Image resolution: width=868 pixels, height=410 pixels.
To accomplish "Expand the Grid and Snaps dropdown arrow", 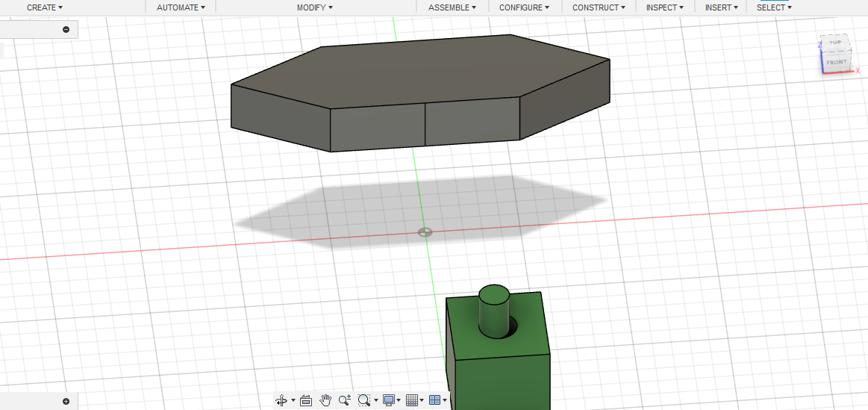I will (x=422, y=400).
